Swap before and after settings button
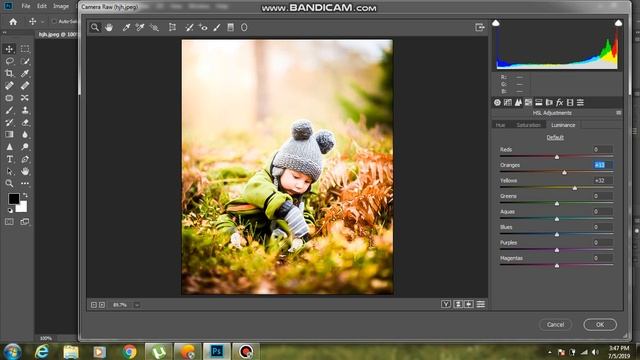Viewport: 640px width, 360px height. [x=458, y=304]
